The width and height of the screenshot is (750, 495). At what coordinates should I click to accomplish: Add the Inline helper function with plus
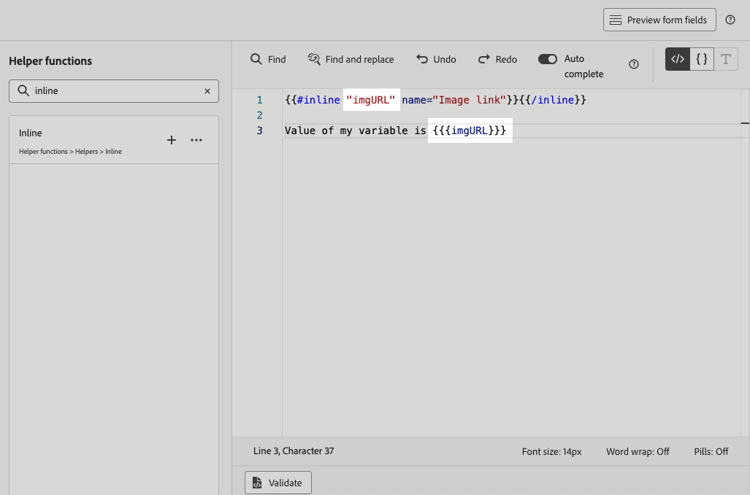(171, 140)
